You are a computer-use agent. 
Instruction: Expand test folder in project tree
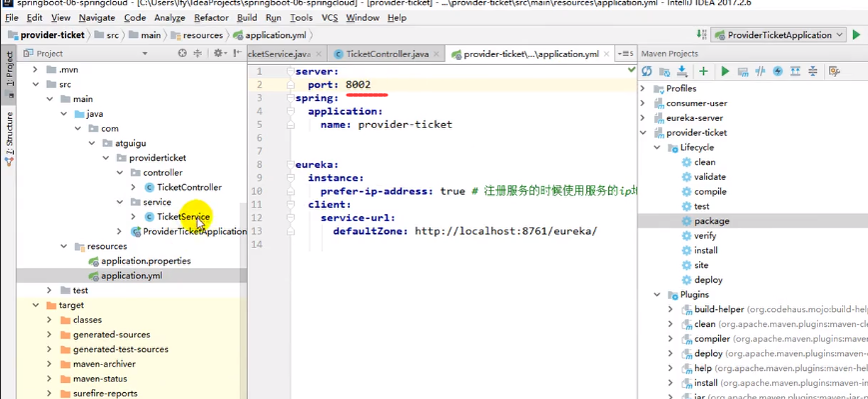pos(49,290)
